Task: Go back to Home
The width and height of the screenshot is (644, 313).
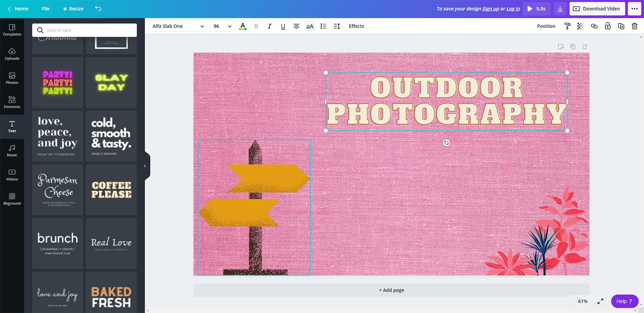Action: (x=18, y=8)
